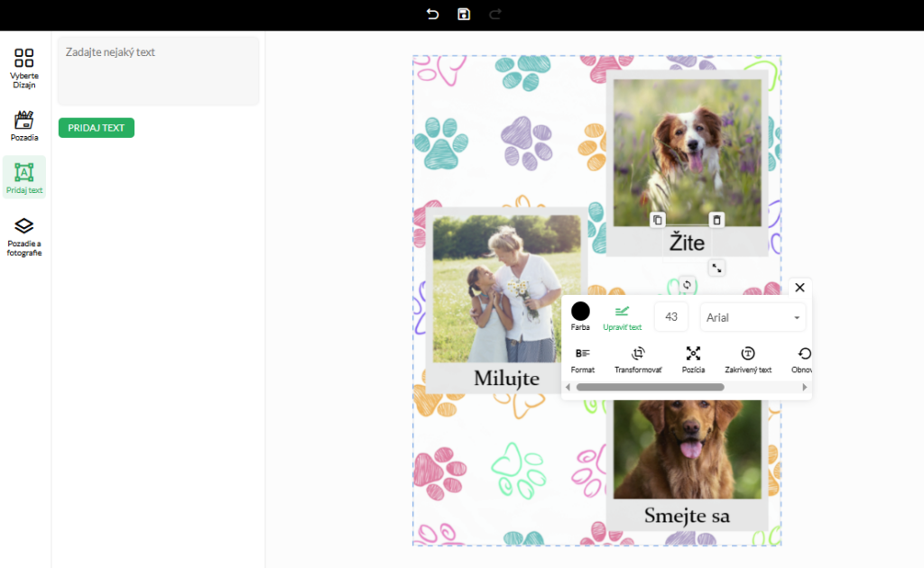The image size is (924, 568).
Task: Click the resize handle under Žite text
Action: 716,269
